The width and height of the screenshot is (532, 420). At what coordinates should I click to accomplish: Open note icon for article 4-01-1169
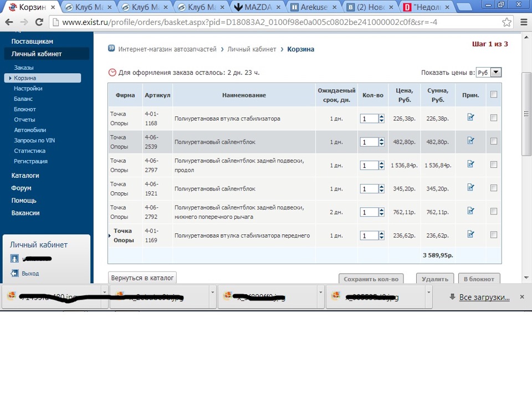(x=470, y=234)
